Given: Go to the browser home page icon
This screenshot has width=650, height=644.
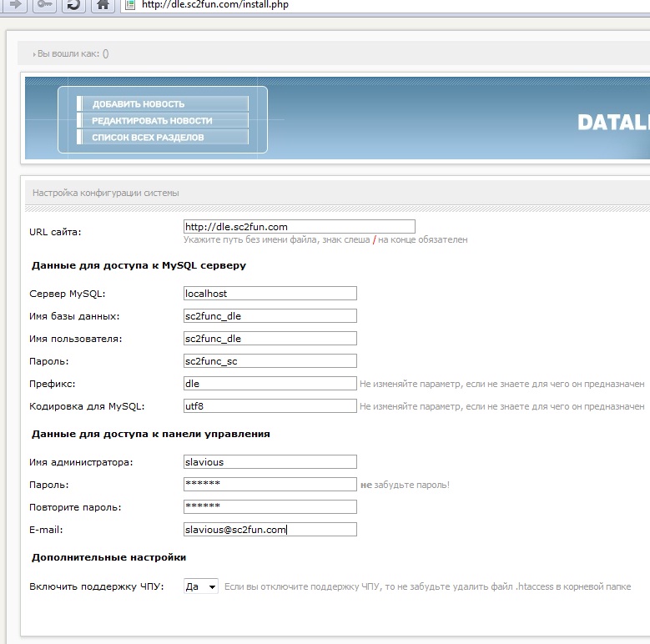Looking at the screenshot, I should [103, 5].
